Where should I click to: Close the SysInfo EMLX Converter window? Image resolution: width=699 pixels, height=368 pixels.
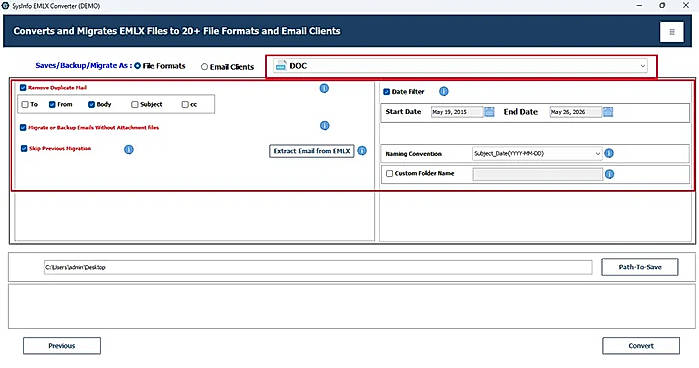click(x=686, y=5)
